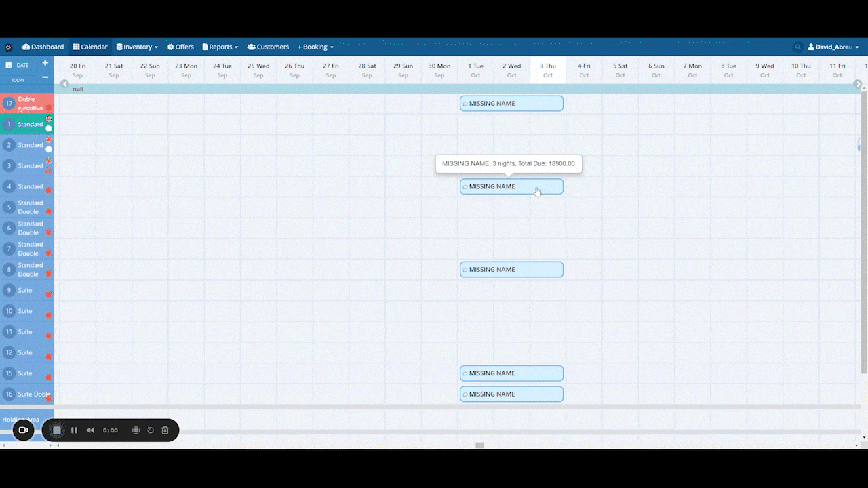Click red housekeeping icon on room 2
Viewport: 868px width, 488px height.
[x=49, y=140]
